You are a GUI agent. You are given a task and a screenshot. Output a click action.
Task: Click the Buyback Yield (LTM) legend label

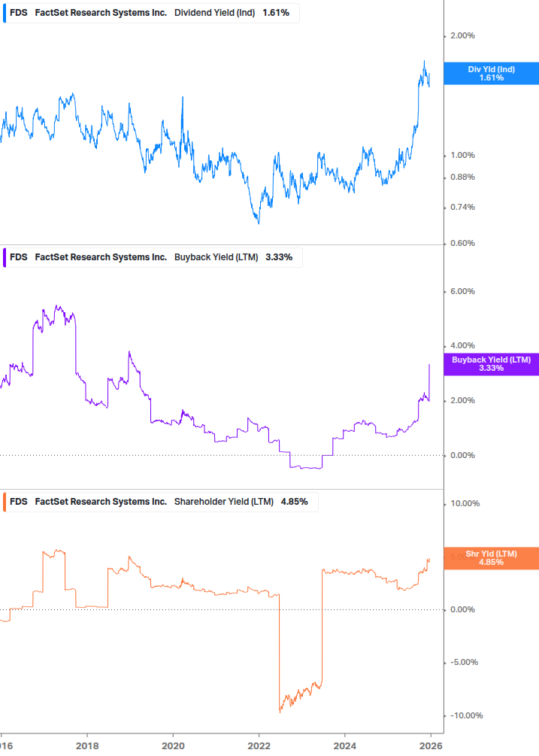(x=217, y=257)
